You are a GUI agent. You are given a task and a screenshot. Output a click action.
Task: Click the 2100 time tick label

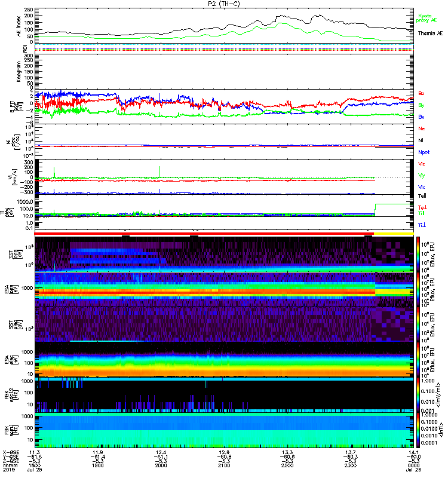224,465
